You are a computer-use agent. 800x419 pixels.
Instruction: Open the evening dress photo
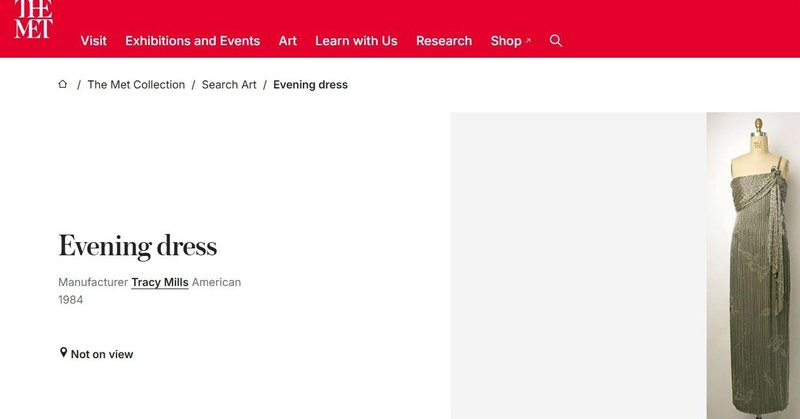pos(753,265)
